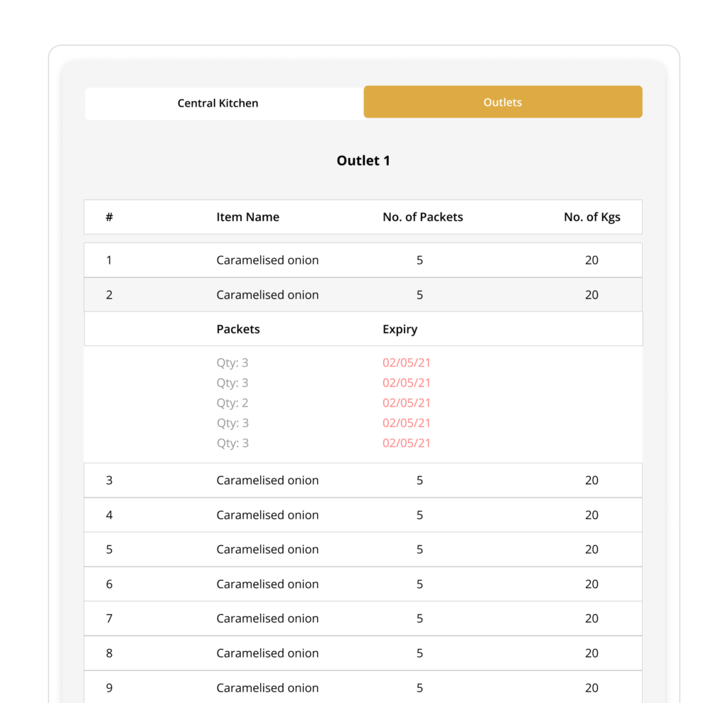Click the # column header

pyautogui.click(x=109, y=217)
